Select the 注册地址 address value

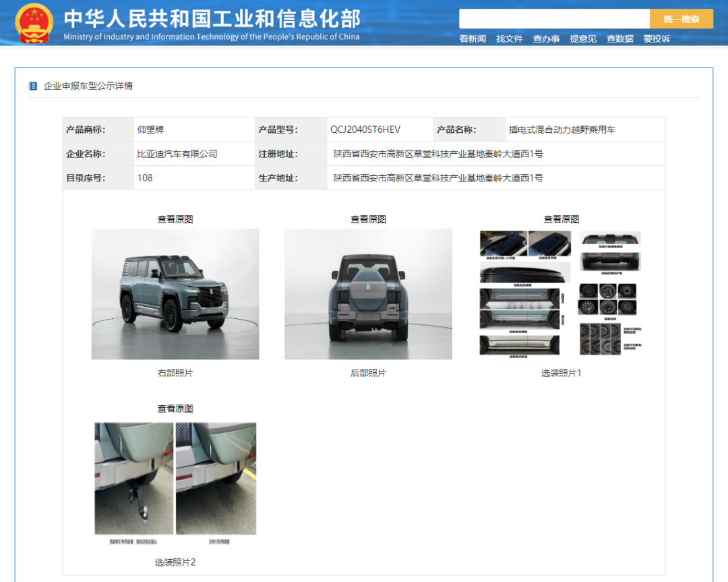[438, 154]
